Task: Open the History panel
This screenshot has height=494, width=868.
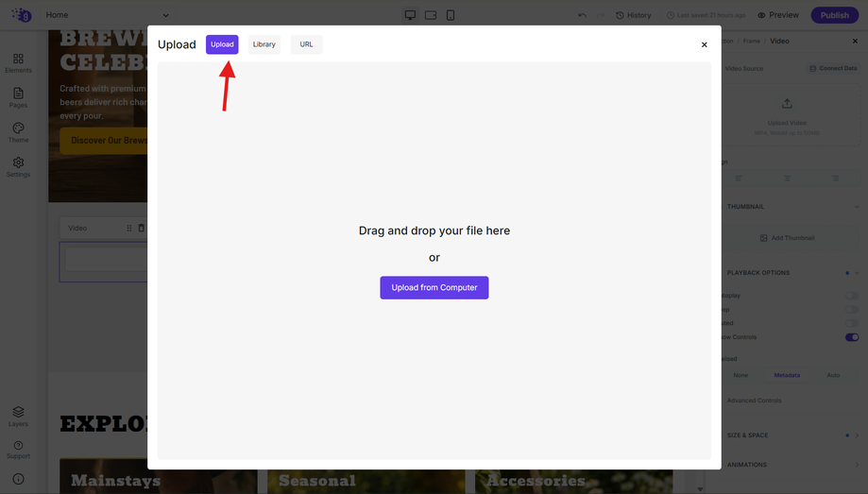Action: coord(633,15)
